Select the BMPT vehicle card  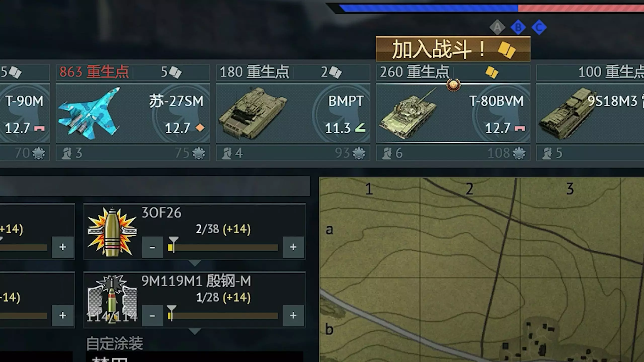(293, 113)
